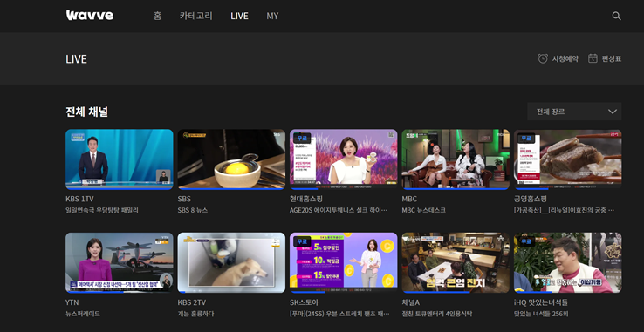
Task: Open the 홈 menu
Action: tap(157, 16)
